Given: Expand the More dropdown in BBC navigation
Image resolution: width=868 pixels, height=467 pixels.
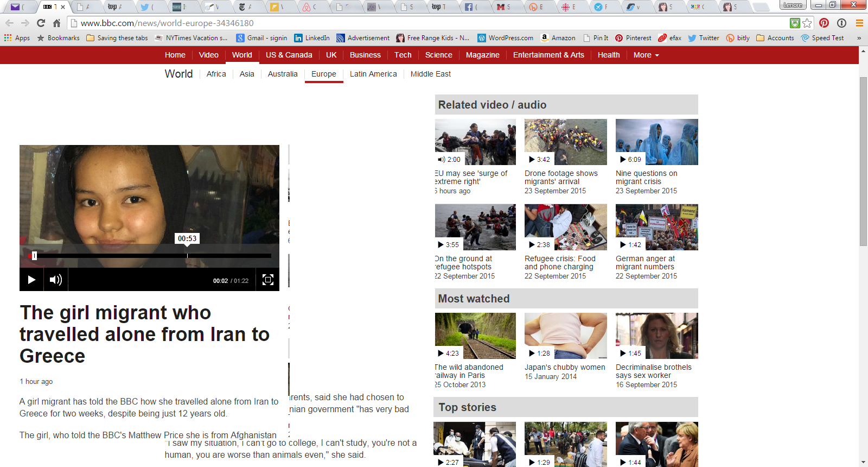Looking at the screenshot, I should pyautogui.click(x=646, y=55).
